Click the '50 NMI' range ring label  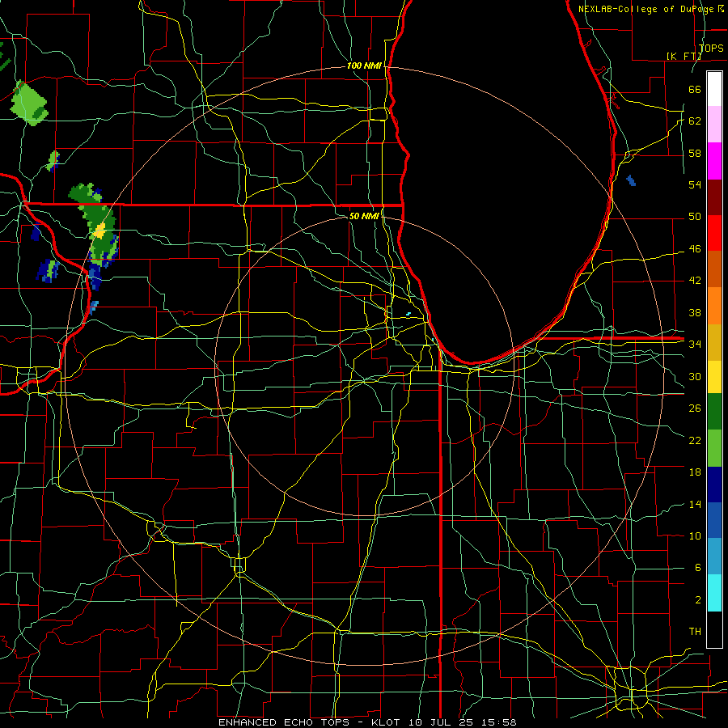pyautogui.click(x=364, y=216)
